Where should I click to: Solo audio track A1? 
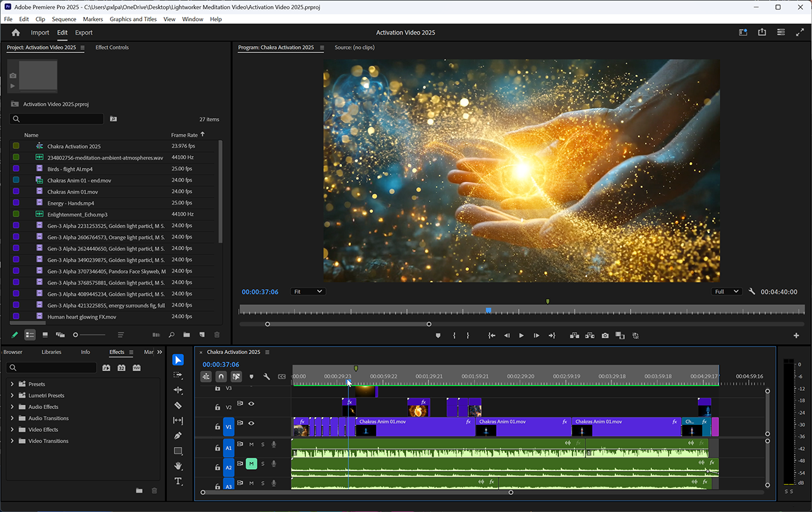tap(262, 445)
